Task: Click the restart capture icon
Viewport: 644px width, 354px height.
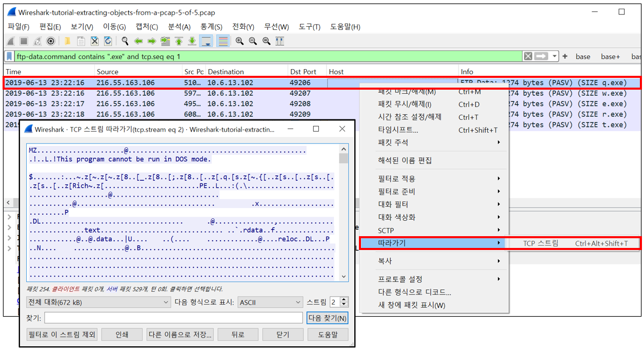Action: [37, 41]
